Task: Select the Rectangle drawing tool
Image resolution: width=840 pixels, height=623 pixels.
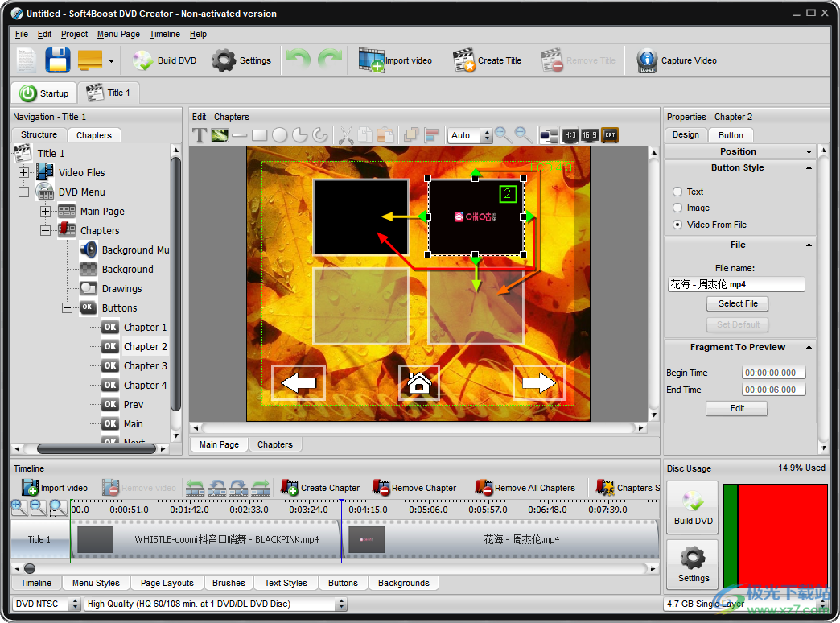Action: [x=259, y=135]
